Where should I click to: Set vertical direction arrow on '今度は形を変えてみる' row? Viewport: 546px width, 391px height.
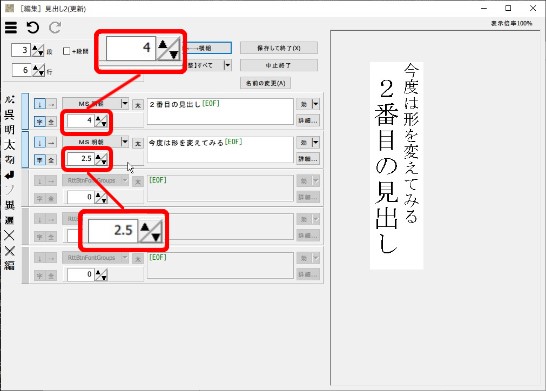40,142
